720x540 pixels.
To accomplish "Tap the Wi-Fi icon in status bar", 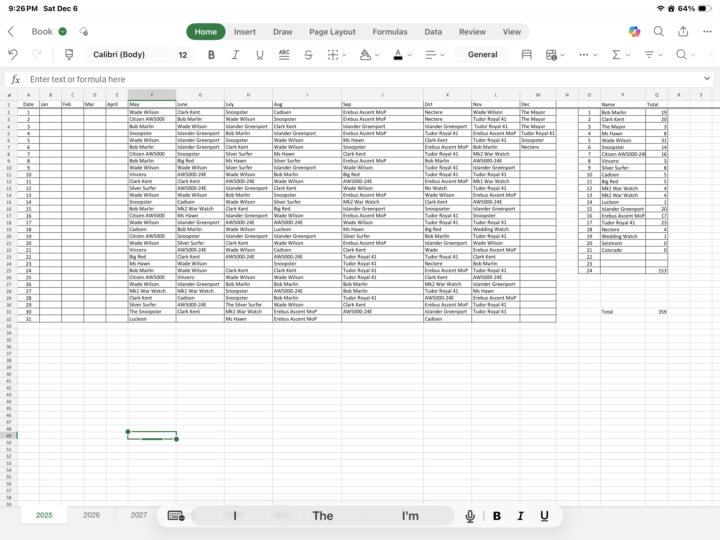I will click(660, 8).
